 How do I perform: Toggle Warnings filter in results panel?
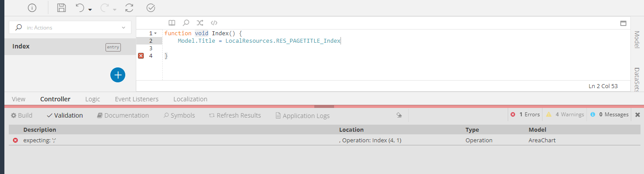coord(565,115)
